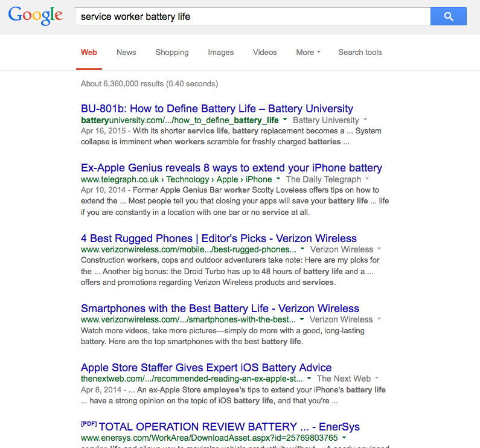The image size is (480, 448).
Task: Expand gray arrow in Rugged Phones result
Action: pyautogui.click(x=379, y=249)
